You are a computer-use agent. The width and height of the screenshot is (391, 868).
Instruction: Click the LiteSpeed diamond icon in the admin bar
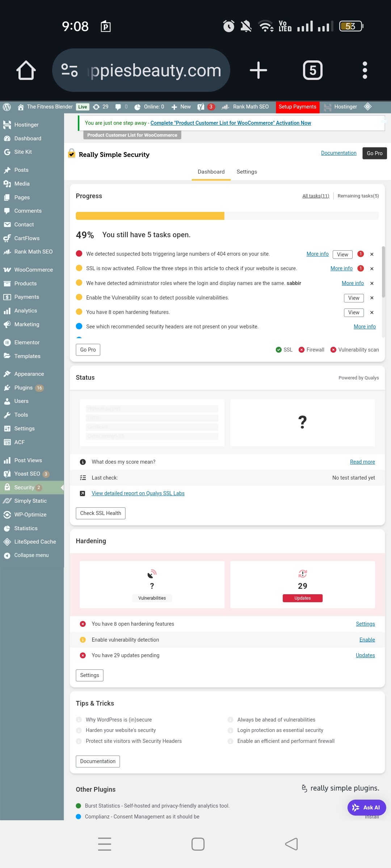[x=368, y=106]
